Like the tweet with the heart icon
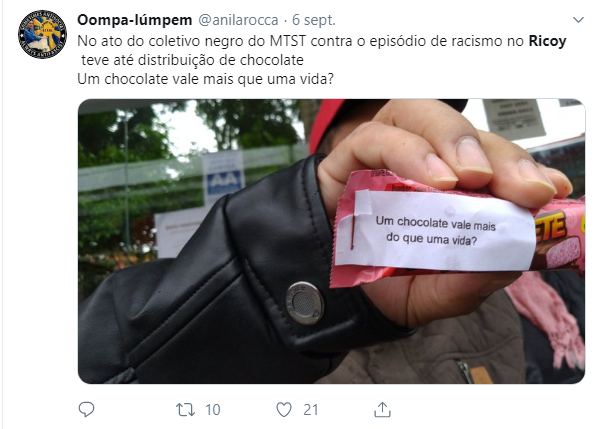The image size is (599, 429). tap(284, 410)
